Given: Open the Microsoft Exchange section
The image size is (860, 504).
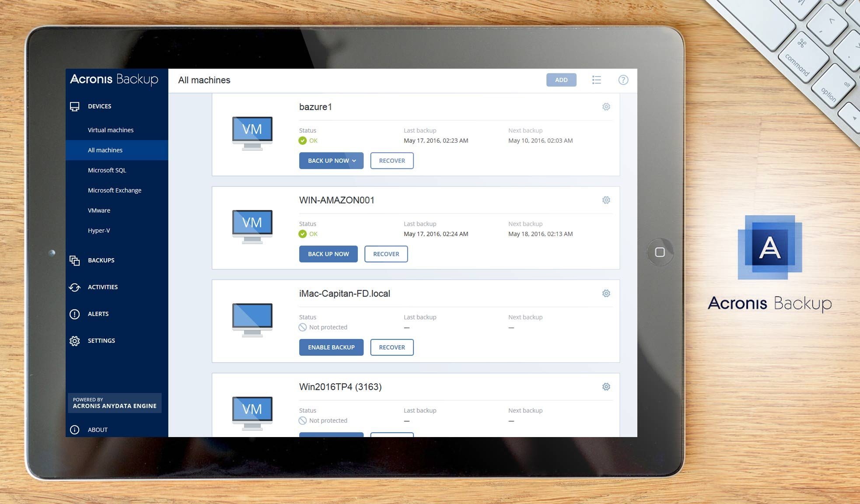Looking at the screenshot, I should (115, 190).
